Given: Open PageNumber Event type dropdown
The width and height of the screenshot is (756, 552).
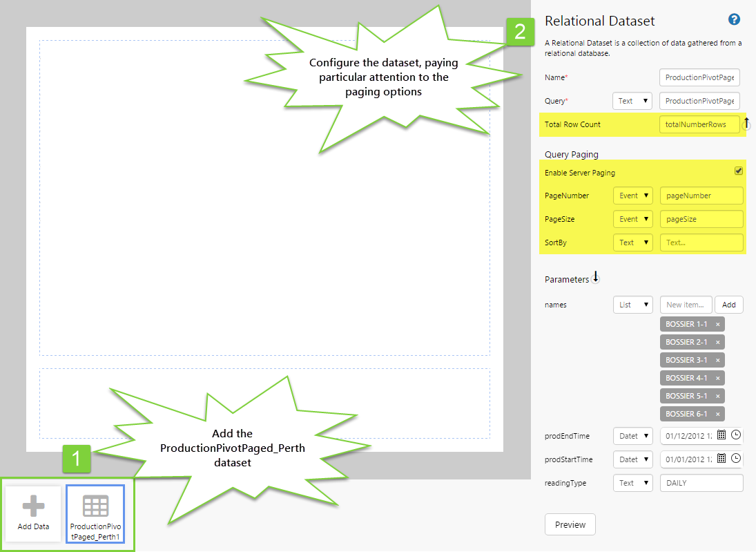Looking at the screenshot, I should [x=632, y=196].
